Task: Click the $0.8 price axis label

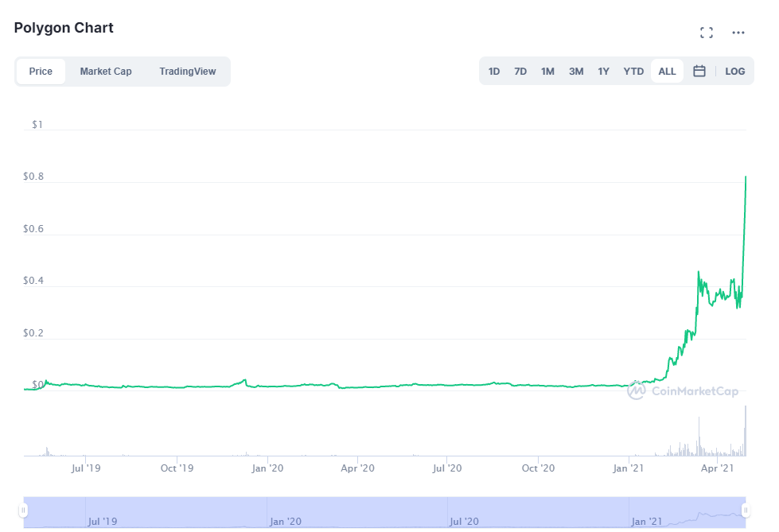Action: click(x=33, y=177)
